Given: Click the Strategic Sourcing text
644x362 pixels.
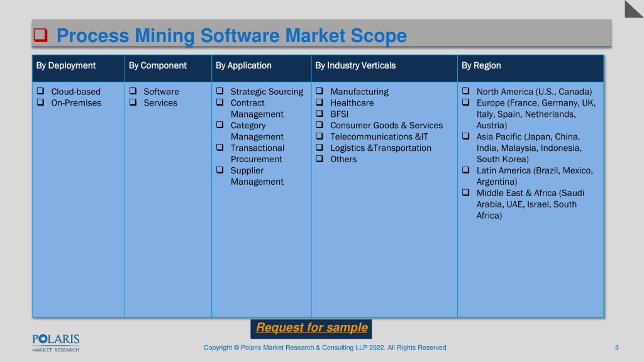Looking at the screenshot, I should click(x=267, y=92).
